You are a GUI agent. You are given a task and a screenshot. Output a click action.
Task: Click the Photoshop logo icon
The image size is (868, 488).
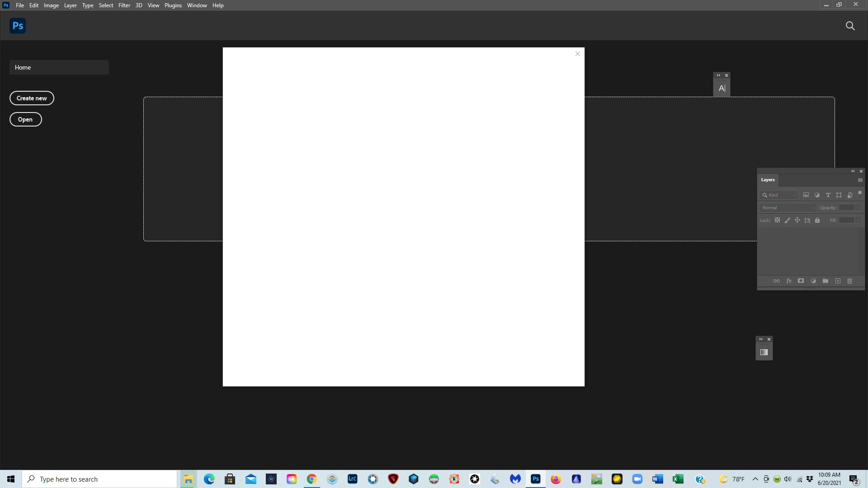pyautogui.click(x=18, y=26)
